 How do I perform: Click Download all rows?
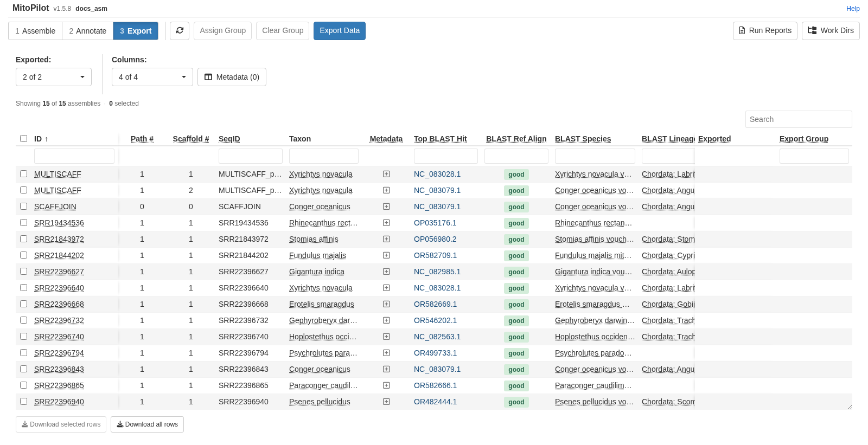pos(147,424)
